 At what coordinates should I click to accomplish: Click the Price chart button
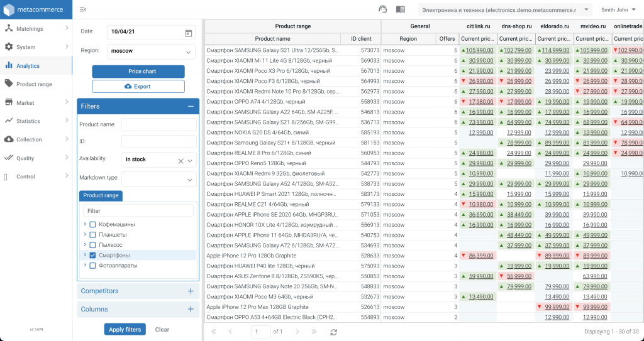pos(138,72)
